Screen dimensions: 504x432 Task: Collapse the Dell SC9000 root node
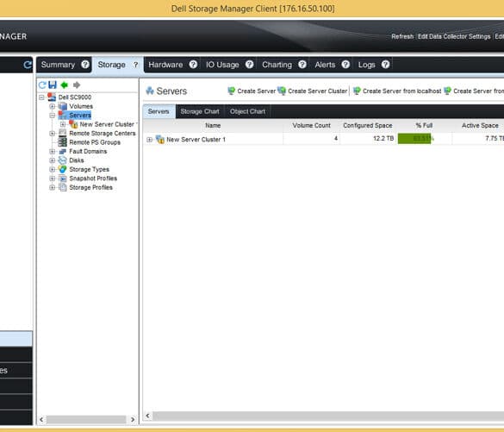(x=41, y=97)
